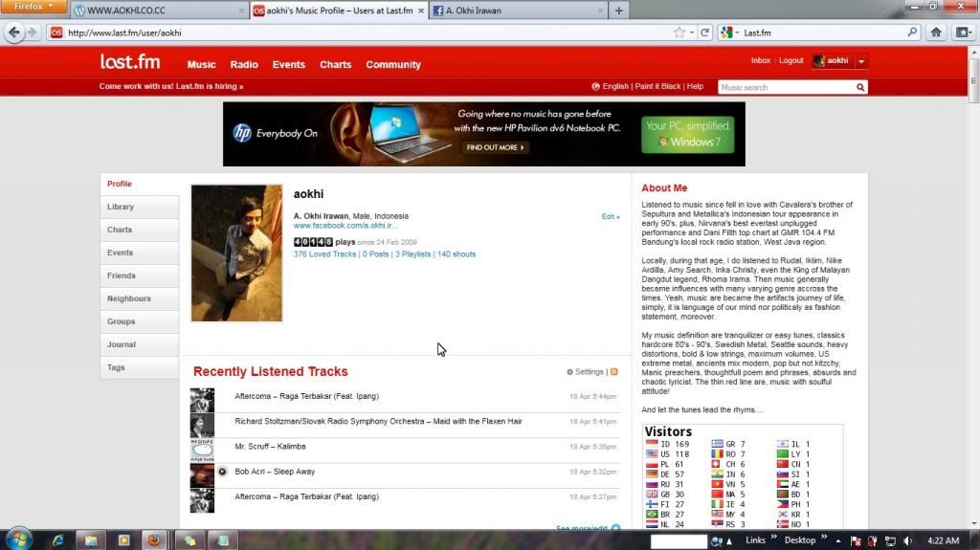Bookmark this page with the star icon
This screenshot has height=550, width=980.
point(679,33)
